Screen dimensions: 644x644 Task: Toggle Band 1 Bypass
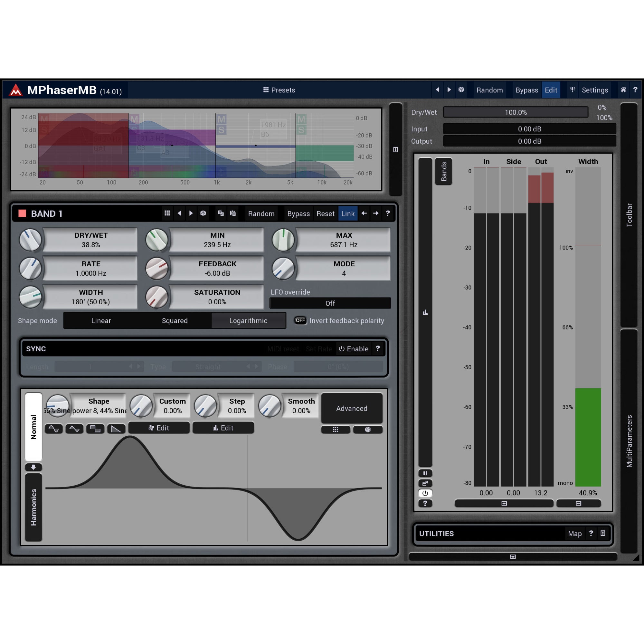(x=298, y=214)
